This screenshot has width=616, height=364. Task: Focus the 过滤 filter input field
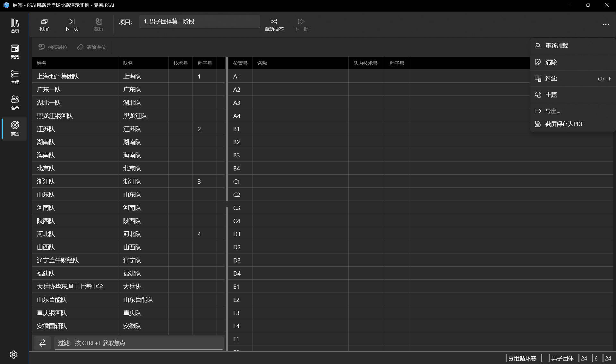pos(139,343)
